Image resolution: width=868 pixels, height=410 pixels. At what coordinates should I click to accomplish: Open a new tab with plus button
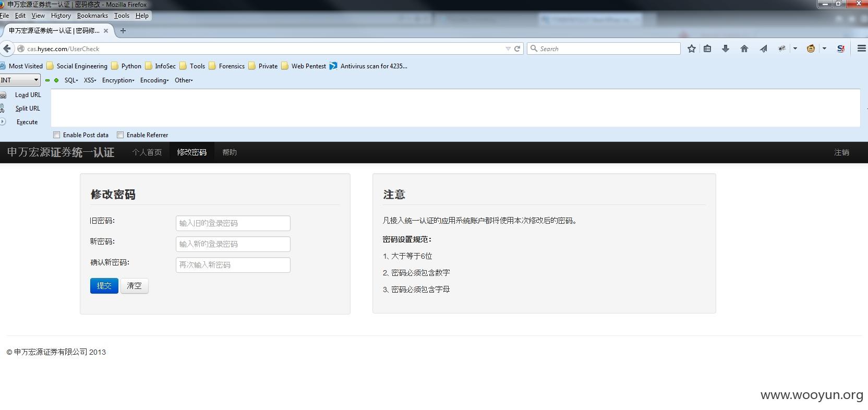123,31
